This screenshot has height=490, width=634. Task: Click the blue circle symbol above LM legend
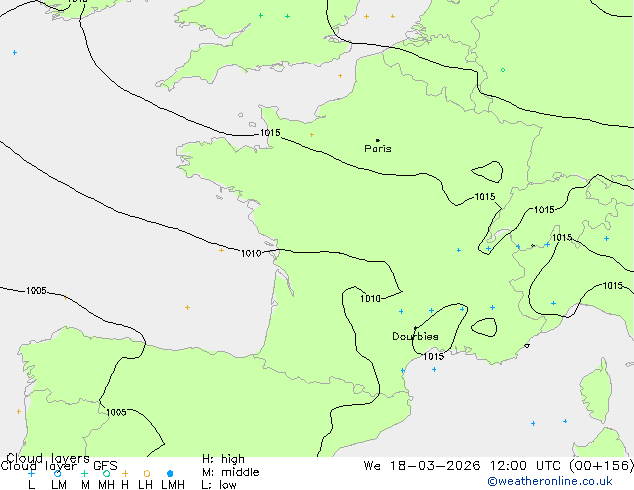coord(57,473)
